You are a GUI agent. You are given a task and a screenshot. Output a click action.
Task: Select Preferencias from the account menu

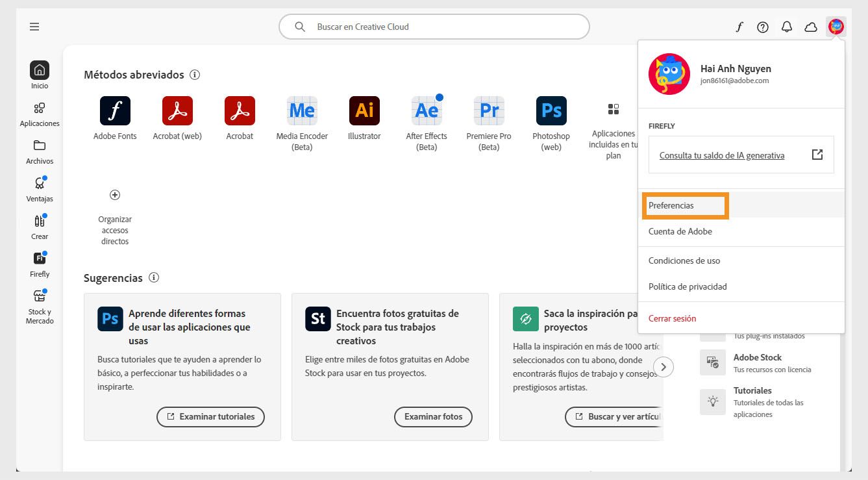pos(741,205)
